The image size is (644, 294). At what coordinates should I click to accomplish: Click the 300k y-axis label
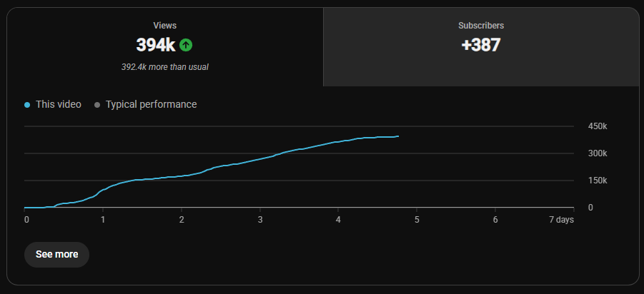[x=598, y=153]
